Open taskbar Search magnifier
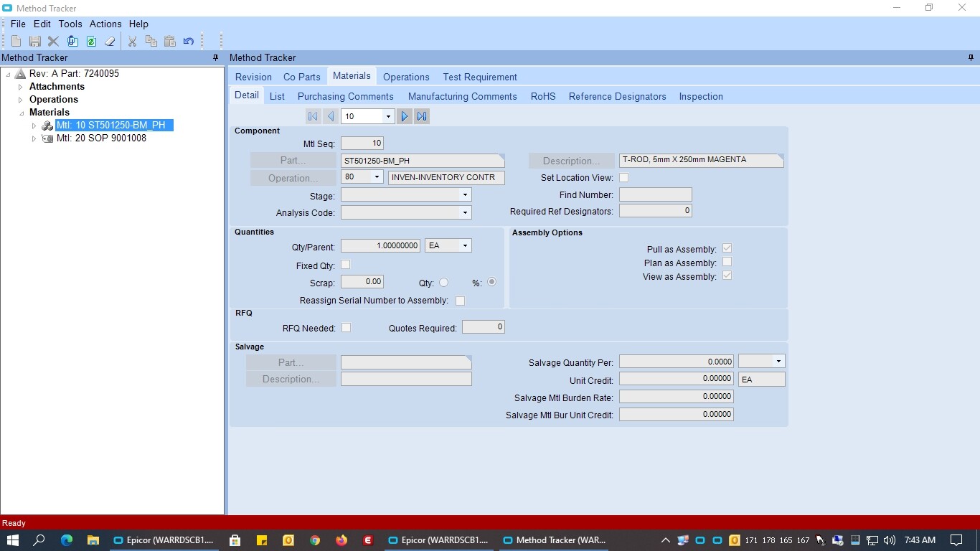Image resolution: width=980 pixels, height=551 pixels. [39, 540]
